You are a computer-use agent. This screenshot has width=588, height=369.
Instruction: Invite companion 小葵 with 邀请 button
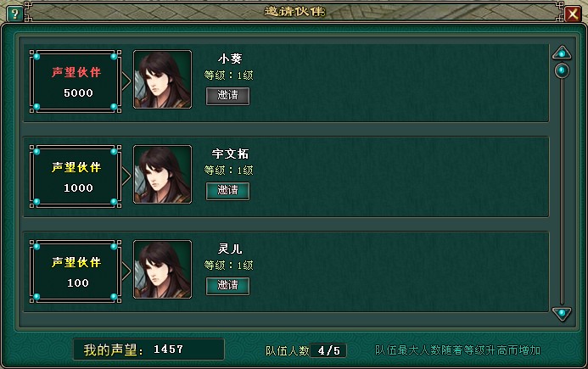point(227,96)
